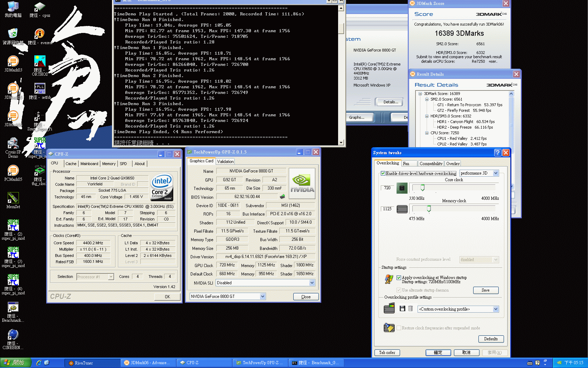This screenshot has height=368, width=588.
Task: Open the cpuz shortcut on desktop
Action: point(40,9)
